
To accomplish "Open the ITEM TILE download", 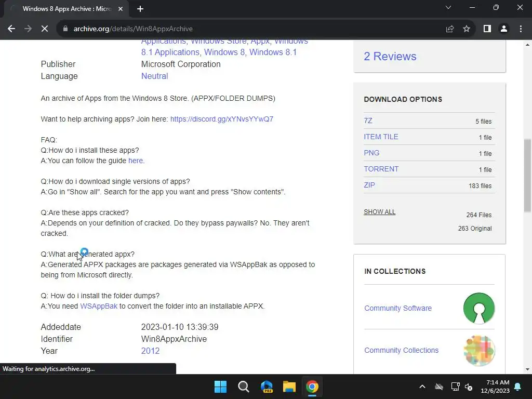I will (381, 137).
